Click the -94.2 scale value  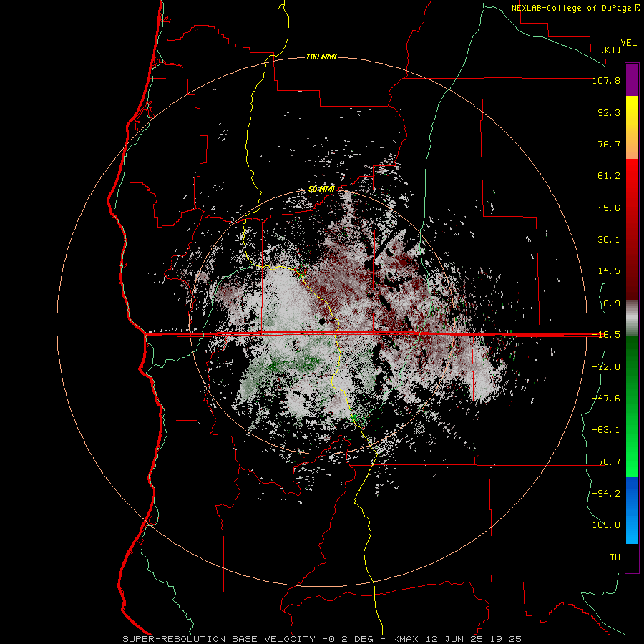click(x=606, y=494)
